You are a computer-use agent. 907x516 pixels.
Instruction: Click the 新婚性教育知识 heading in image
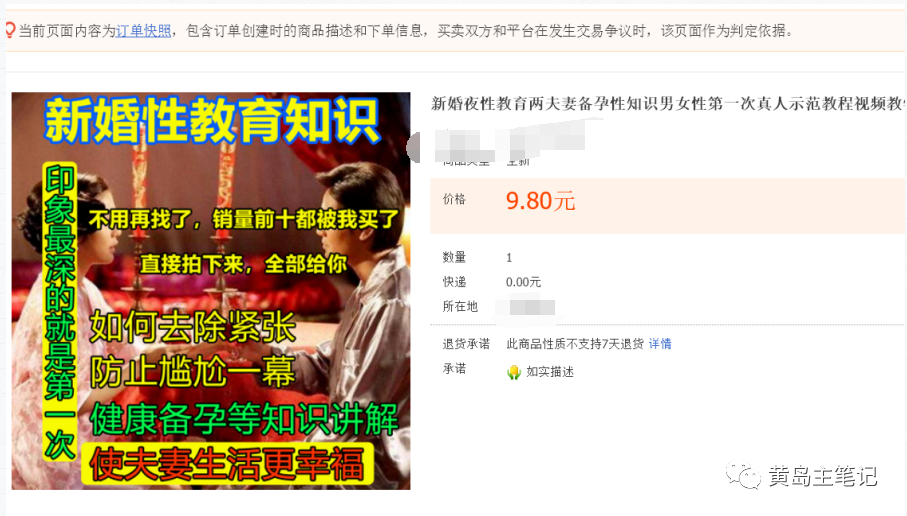tap(212, 120)
